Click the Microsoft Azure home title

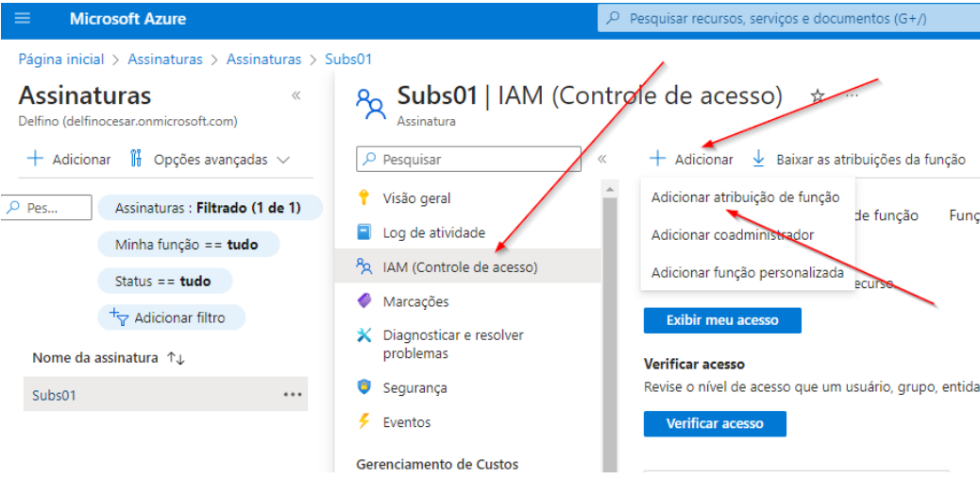pyautogui.click(x=127, y=19)
